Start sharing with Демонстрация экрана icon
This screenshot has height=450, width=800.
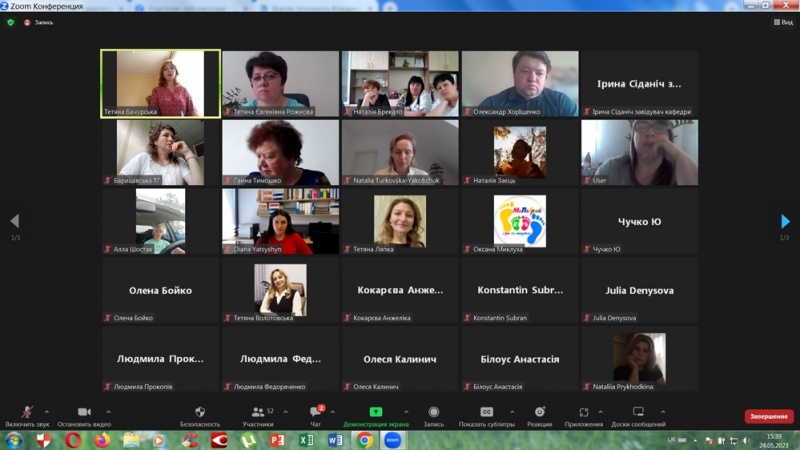click(x=376, y=412)
